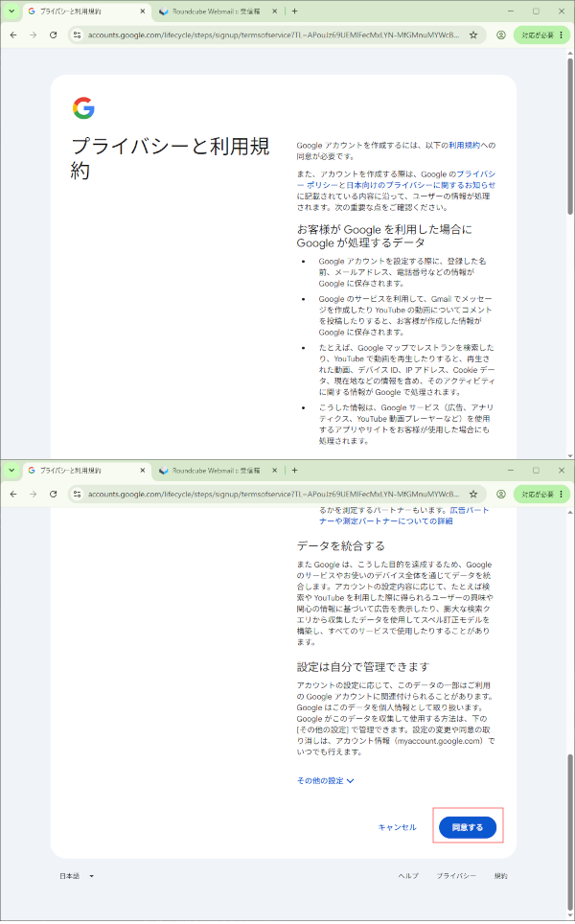The width and height of the screenshot is (575, 924).
Task: Select the プライバシーと利用規約 tab in lower window
Action: [86, 471]
